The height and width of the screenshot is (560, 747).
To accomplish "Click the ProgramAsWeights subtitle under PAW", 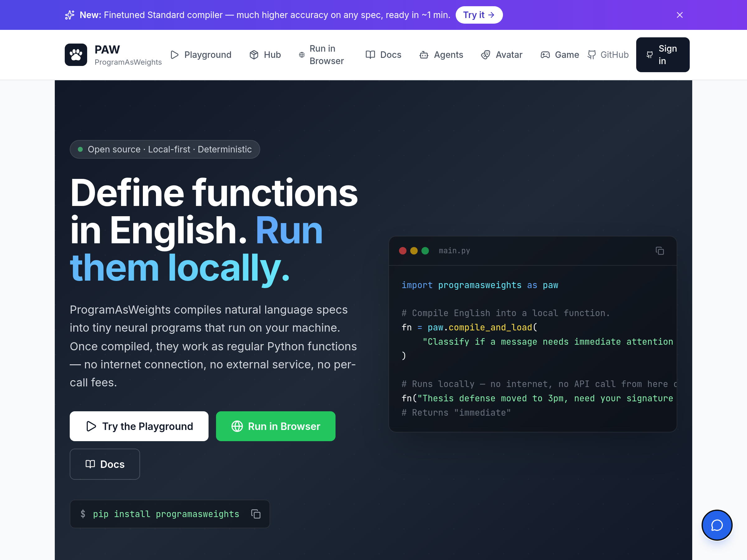I will (x=128, y=62).
